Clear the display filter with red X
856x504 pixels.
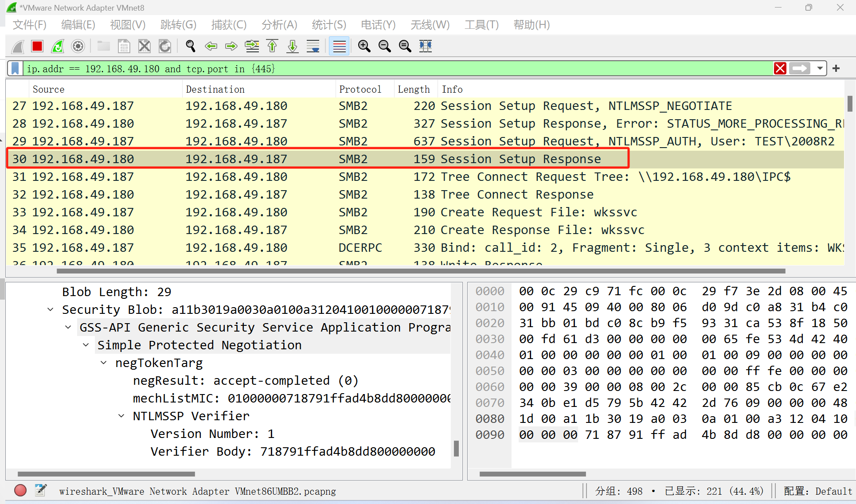click(x=780, y=69)
